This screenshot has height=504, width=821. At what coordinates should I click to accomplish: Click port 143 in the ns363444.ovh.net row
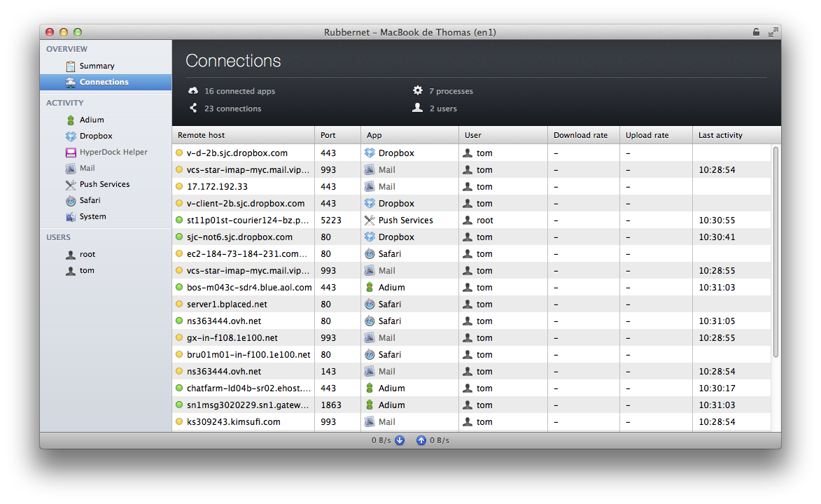(x=328, y=372)
